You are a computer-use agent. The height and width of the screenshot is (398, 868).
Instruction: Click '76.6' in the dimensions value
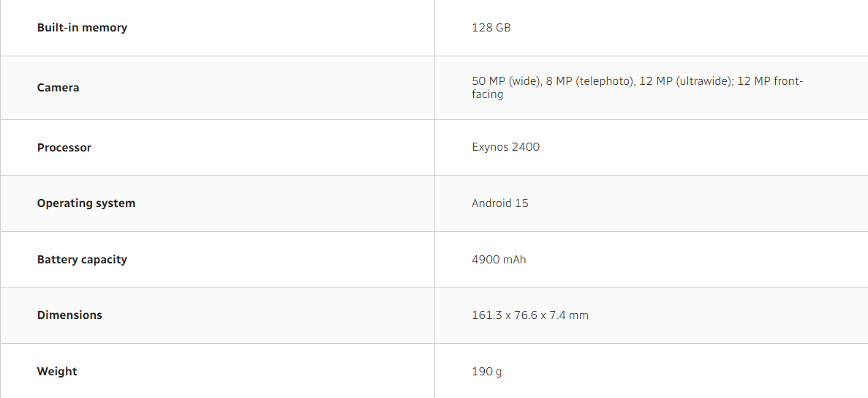pos(526,315)
